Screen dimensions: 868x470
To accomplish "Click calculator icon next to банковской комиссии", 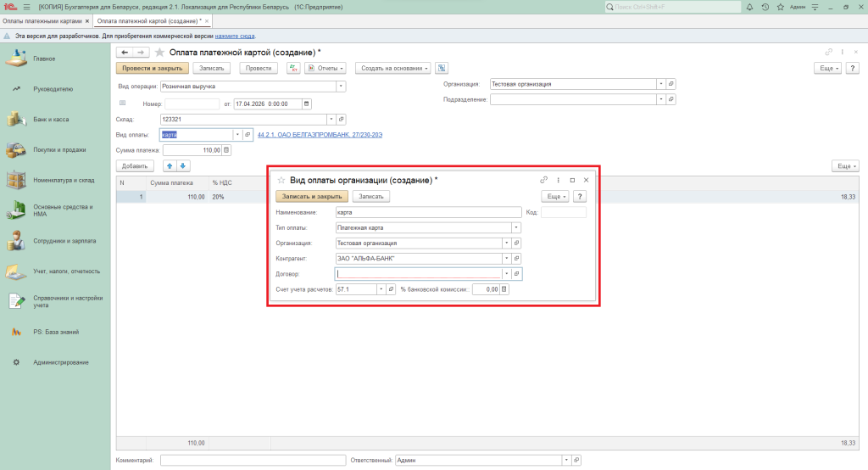I will (x=504, y=289).
